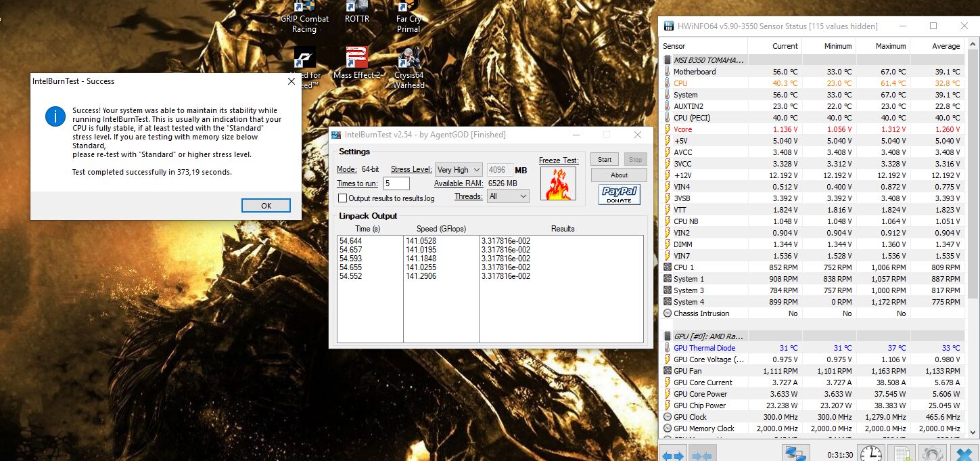Select the orange CPU temperature row
980x461 pixels.
814,83
